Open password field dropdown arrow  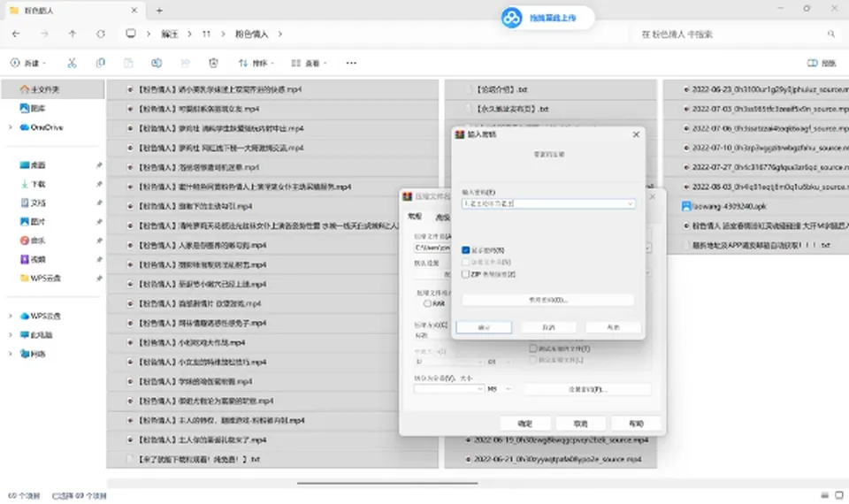[630, 203]
